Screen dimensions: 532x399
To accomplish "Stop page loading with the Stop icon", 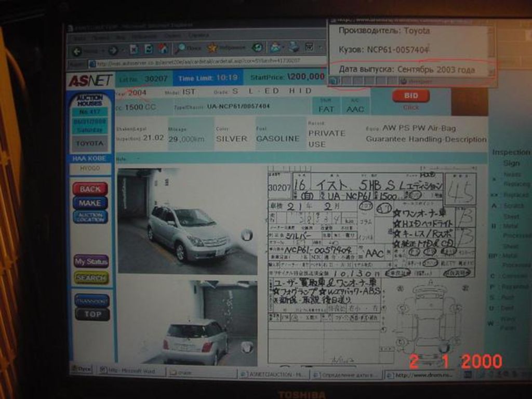I will pos(134,49).
